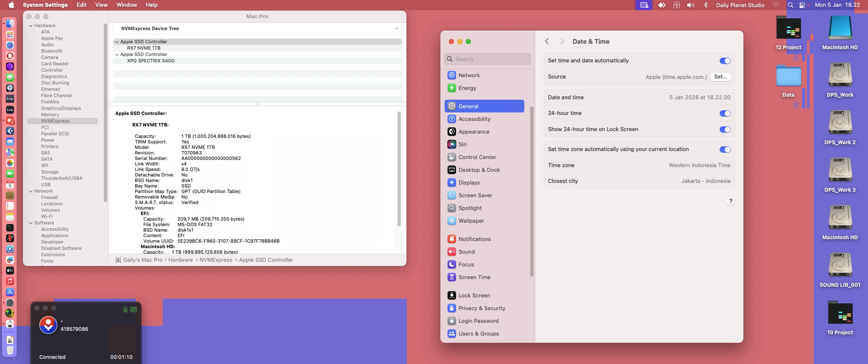Open the System Settings app menu
Screen dimensions: 868x364
point(45,5)
